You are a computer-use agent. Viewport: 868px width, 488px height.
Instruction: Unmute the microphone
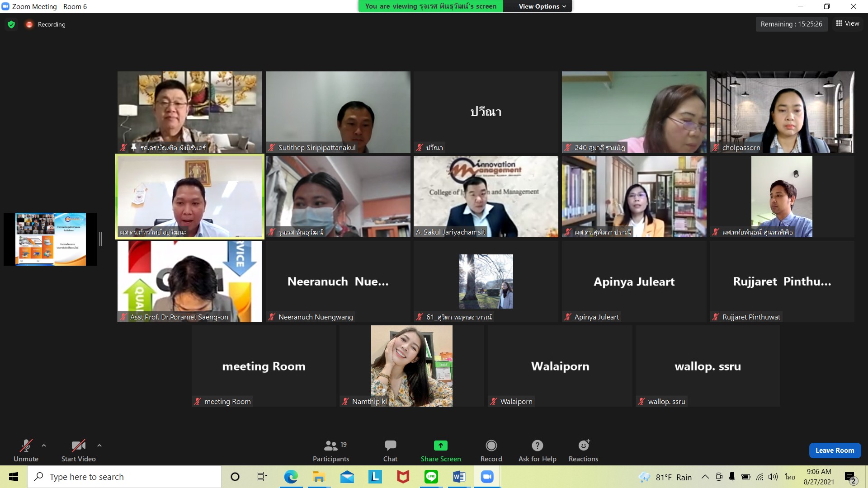[x=26, y=450]
